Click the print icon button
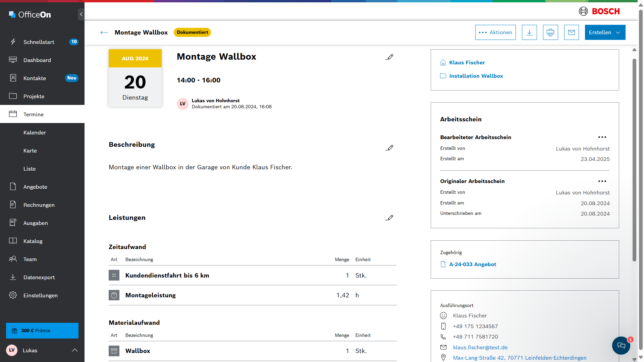Image resolution: width=644 pixels, height=362 pixels. (x=550, y=33)
